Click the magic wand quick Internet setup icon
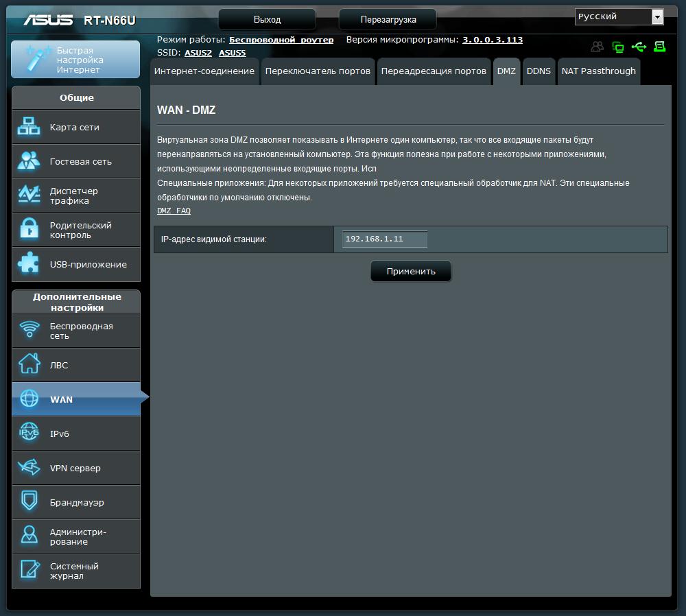The height and width of the screenshot is (616, 686). point(37,58)
